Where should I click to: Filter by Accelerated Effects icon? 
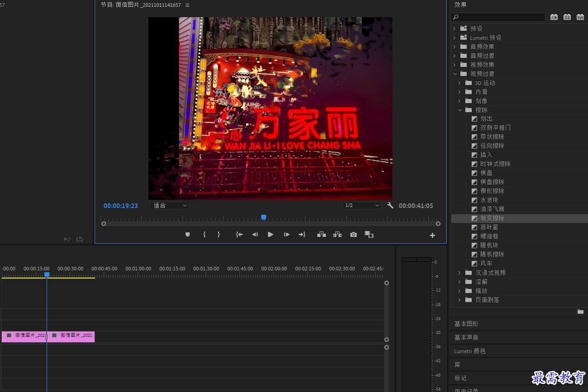pos(554,17)
